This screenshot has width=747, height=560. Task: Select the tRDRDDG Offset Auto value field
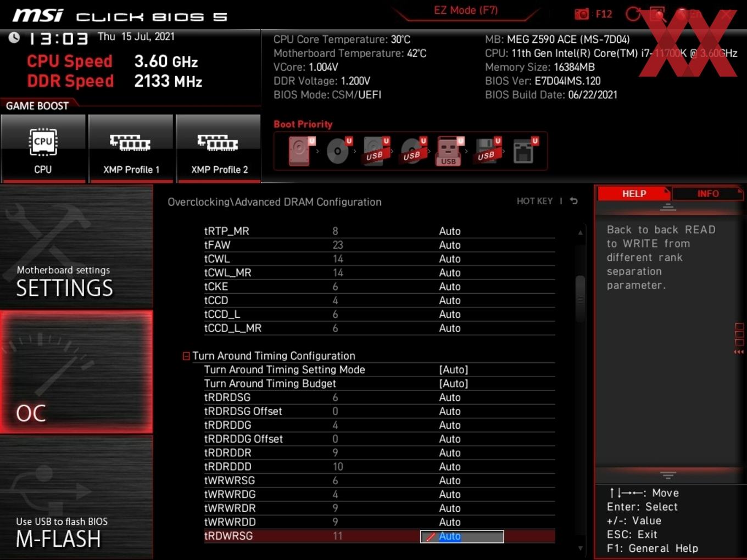coord(450,439)
